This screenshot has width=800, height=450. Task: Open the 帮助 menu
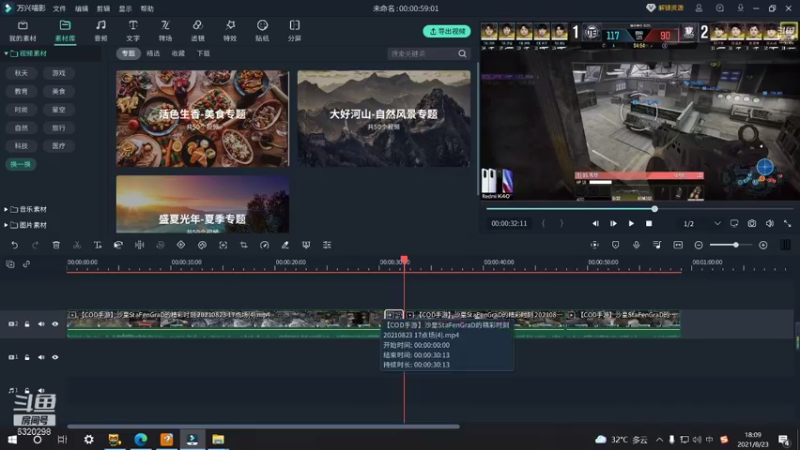pos(147,9)
